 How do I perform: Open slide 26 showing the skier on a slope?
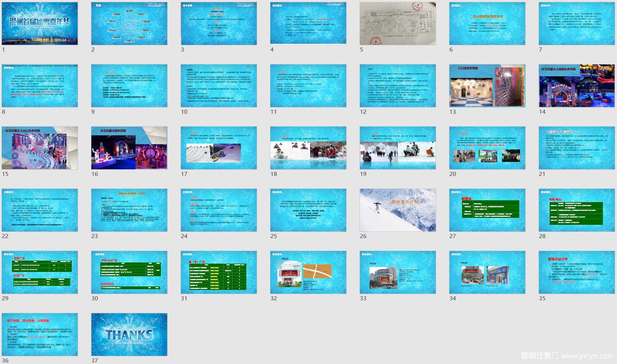click(398, 210)
